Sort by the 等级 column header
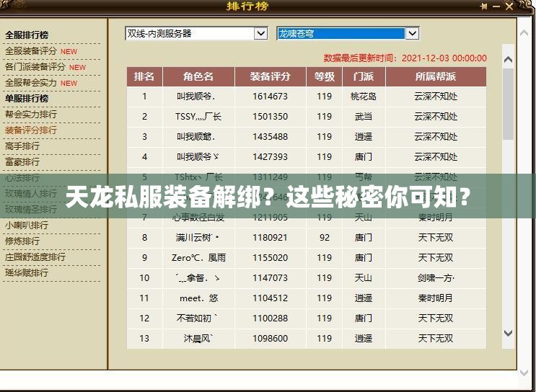Image resolution: width=536 pixels, height=392 pixels. (324, 76)
